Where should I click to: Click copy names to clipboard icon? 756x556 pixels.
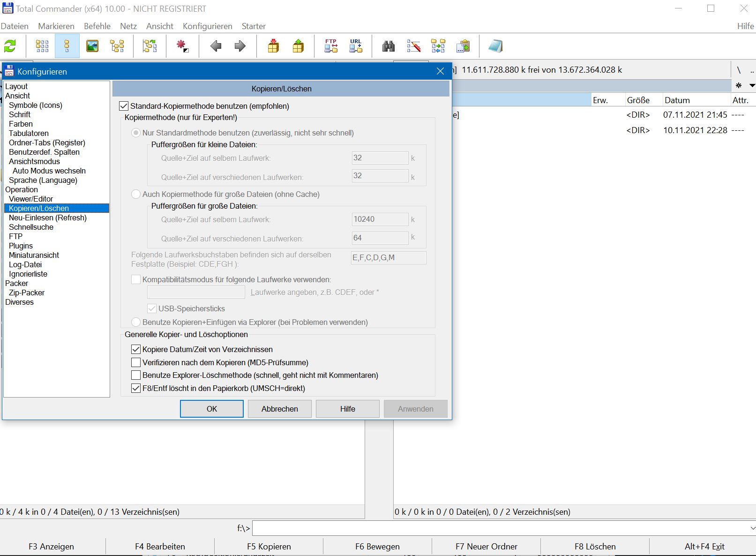pyautogui.click(x=463, y=46)
